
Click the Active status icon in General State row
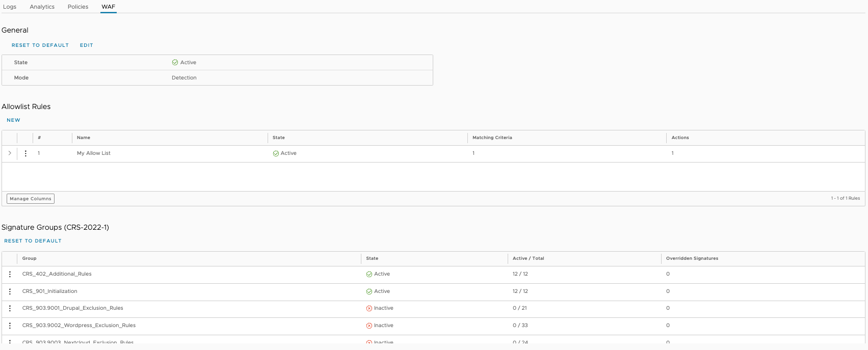(x=175, y=62)
